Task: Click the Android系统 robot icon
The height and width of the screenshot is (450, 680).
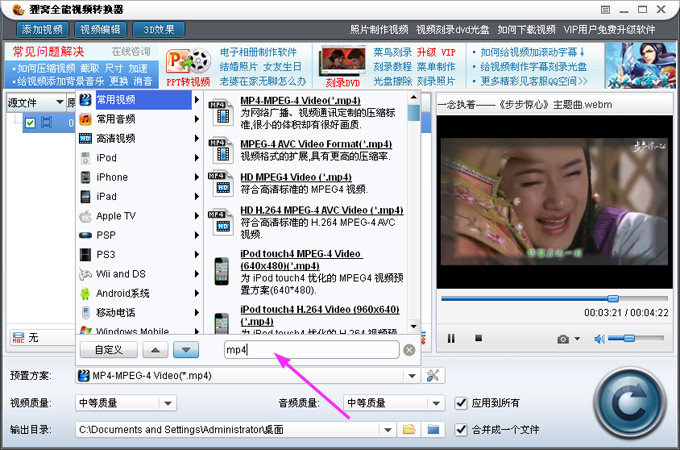Action: click(85, 293)
